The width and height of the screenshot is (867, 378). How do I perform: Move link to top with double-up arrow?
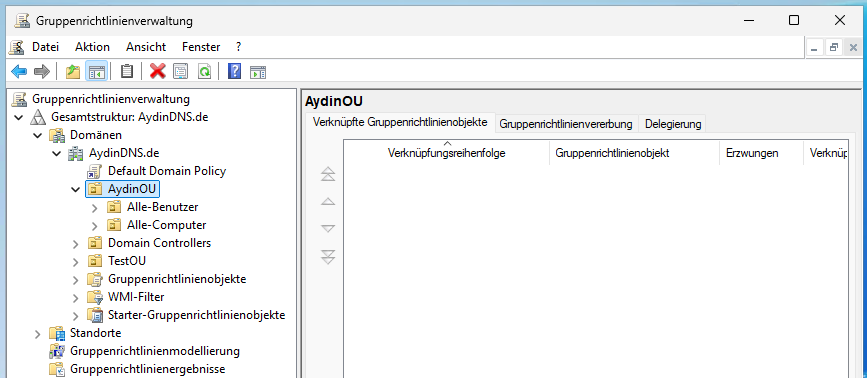(328, 174)
